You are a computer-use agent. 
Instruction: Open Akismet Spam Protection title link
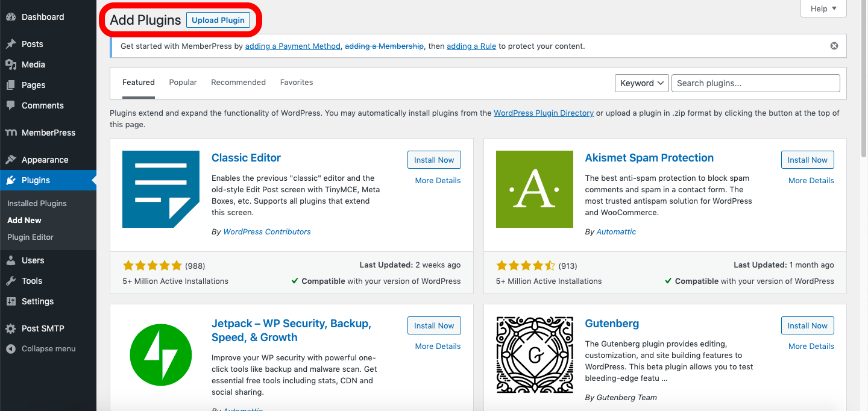pyautogui.click(x=649, y=158)
